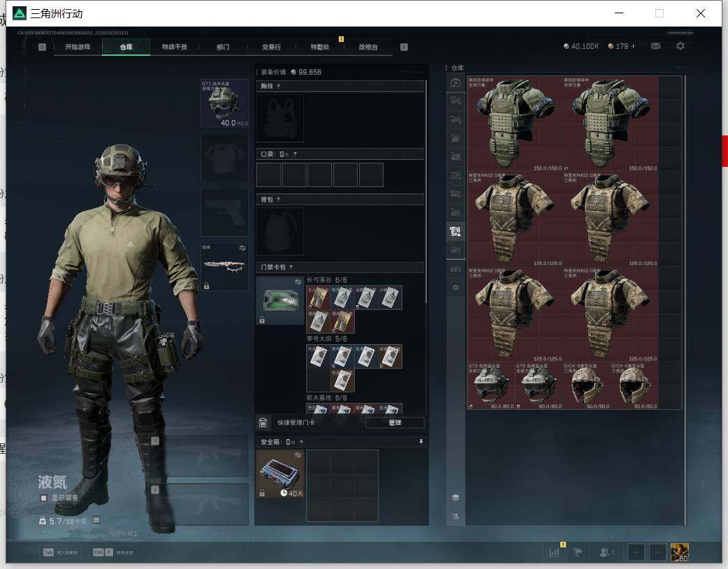Click the 管理 button
Screen dimensions: 728x569
pos(395,423)
